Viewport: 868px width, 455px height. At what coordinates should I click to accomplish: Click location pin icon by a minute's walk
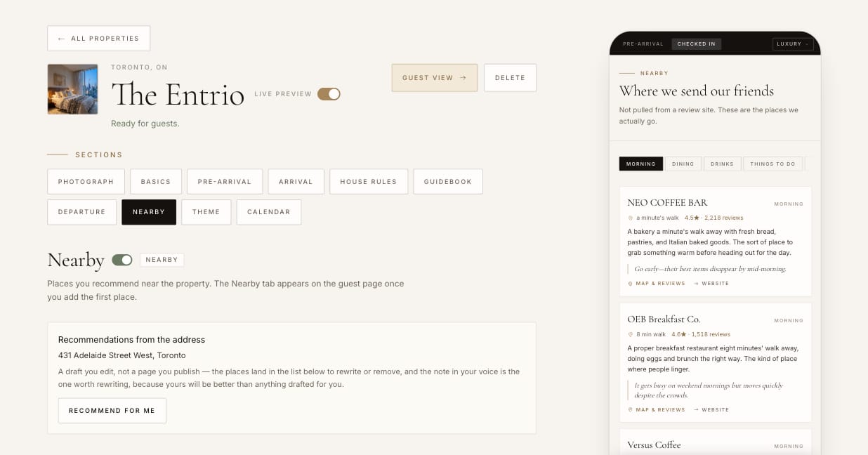pos(631,218)
